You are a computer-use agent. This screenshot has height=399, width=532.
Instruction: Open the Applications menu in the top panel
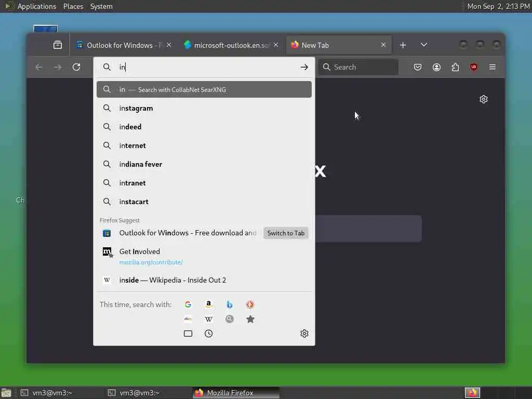[x=37, y=6]
